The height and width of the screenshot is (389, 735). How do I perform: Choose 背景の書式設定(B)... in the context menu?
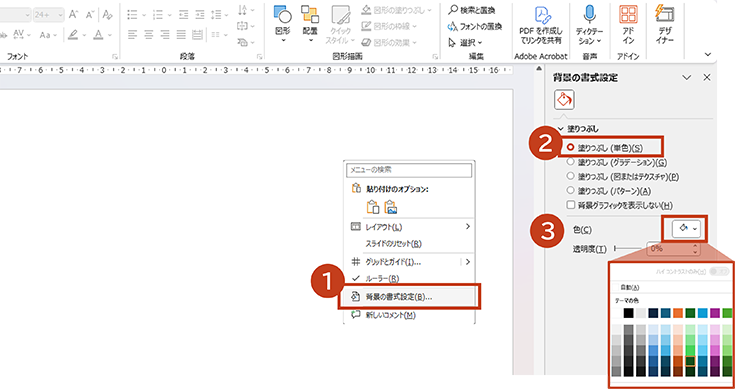[x=410, y=297]
